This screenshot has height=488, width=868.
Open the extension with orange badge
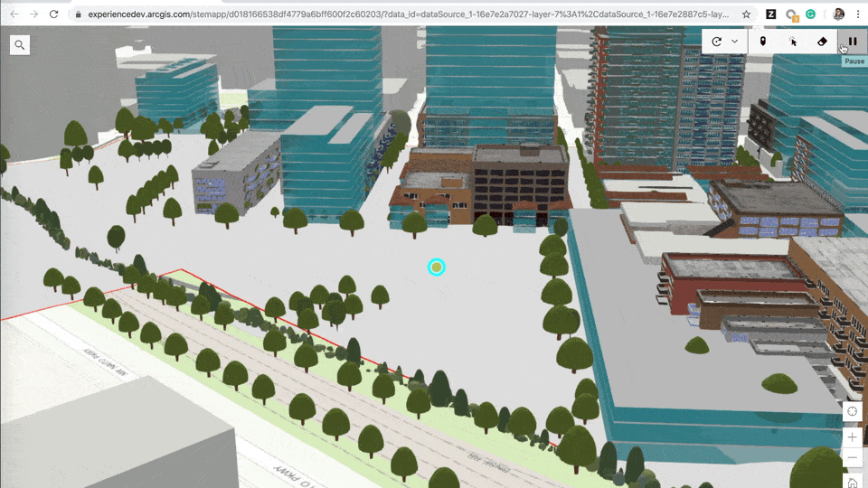tap(792, 15)
